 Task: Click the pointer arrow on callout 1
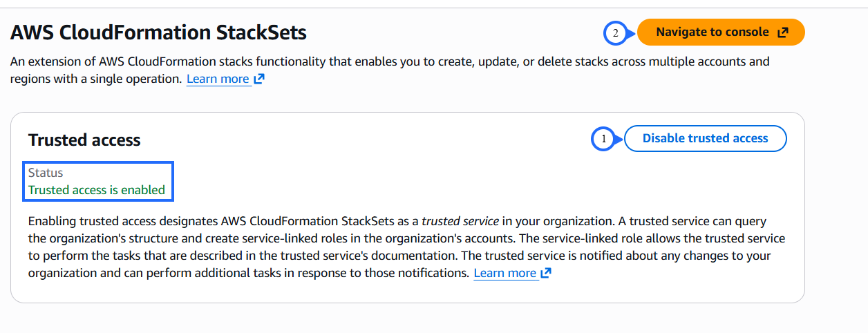(x=619, y=139)
